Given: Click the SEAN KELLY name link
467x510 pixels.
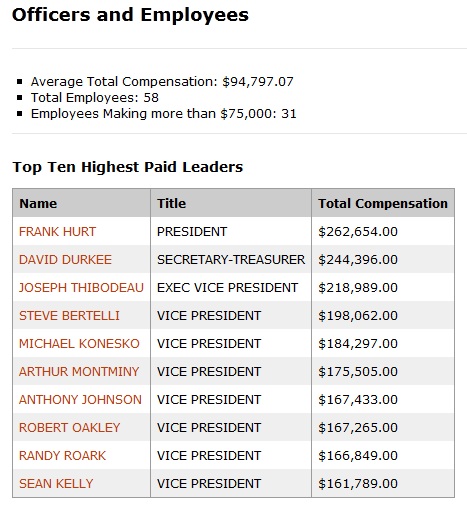Looking at the screenshot, I should click(x=56, y=484).
